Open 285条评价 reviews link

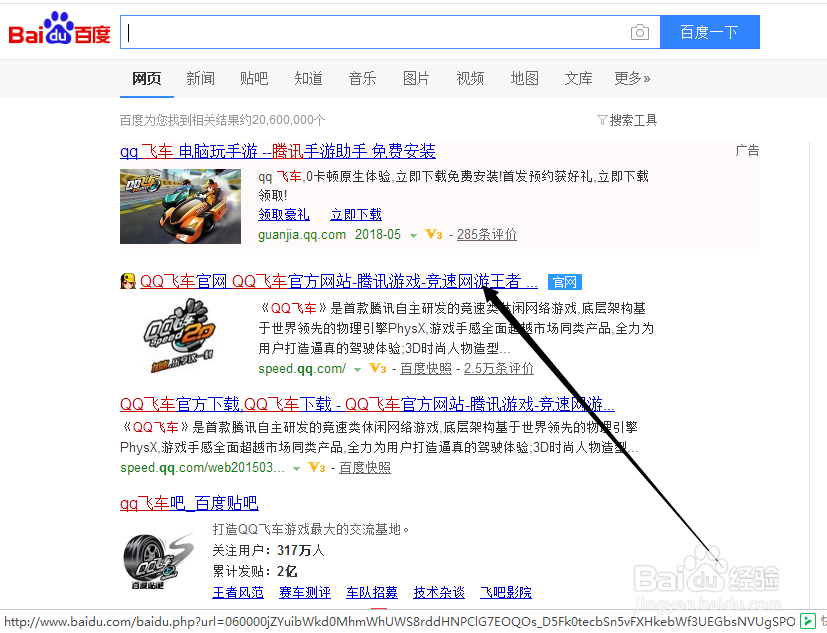coord(487,234)
